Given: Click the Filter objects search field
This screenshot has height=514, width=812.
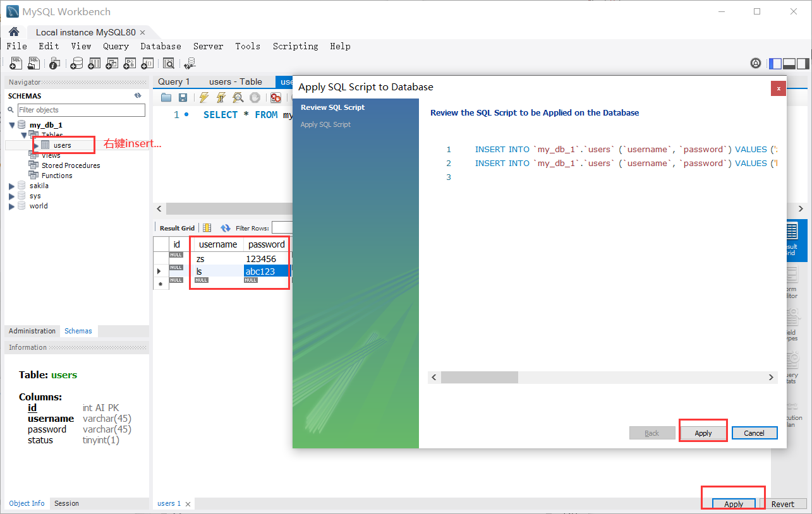Looking at the screenshot, I should pos(82,110).
